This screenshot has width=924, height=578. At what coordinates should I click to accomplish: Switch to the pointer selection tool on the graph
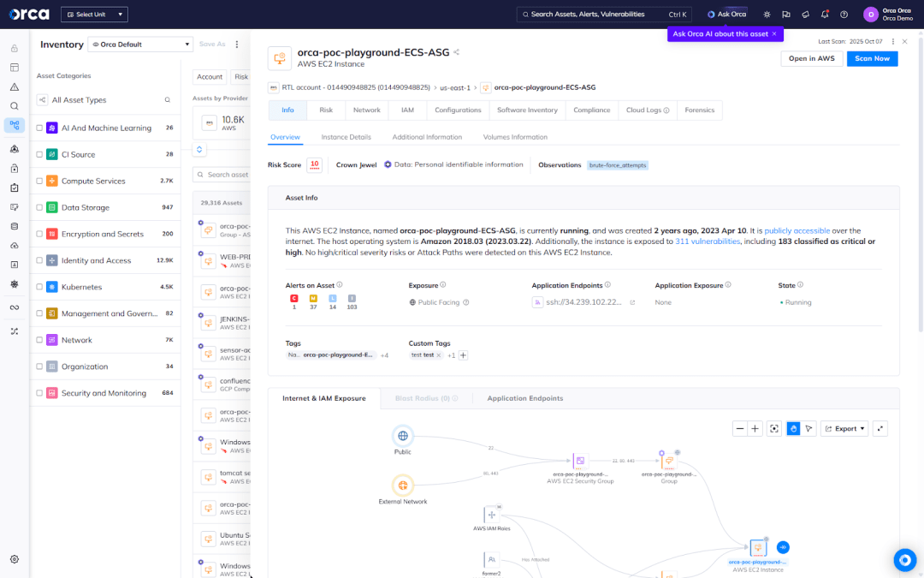click(x=808, y=428)
